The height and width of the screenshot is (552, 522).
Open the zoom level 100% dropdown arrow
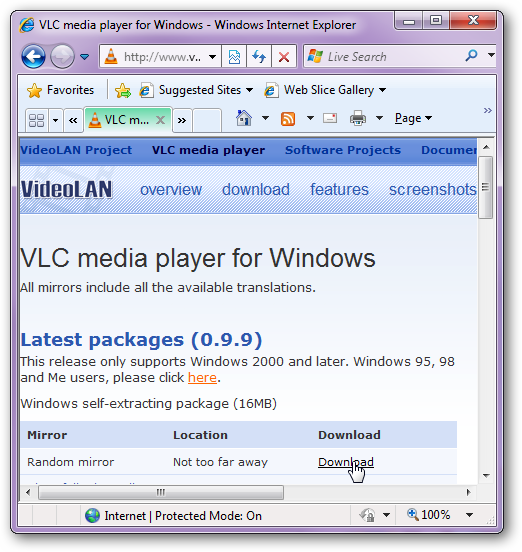tap(469, 515)
